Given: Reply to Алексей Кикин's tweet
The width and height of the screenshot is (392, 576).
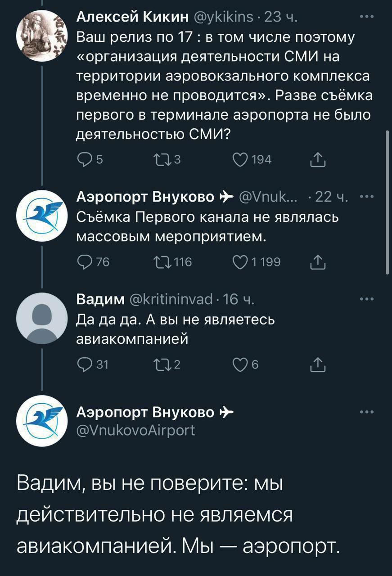Looking at the screenshot, I should [85, 159].
